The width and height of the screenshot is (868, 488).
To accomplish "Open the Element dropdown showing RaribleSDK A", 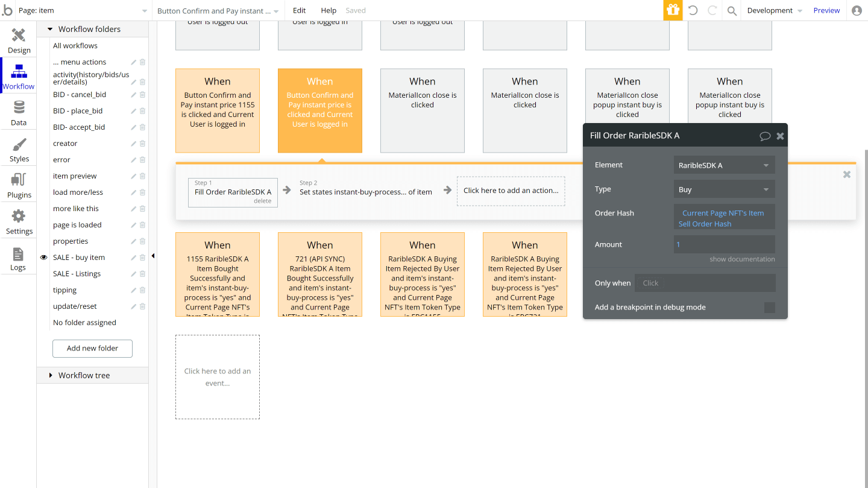I will coord(724,164).
